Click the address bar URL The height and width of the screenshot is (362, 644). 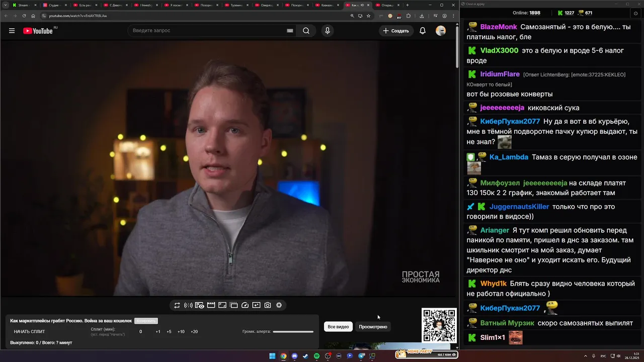(78, 16)
